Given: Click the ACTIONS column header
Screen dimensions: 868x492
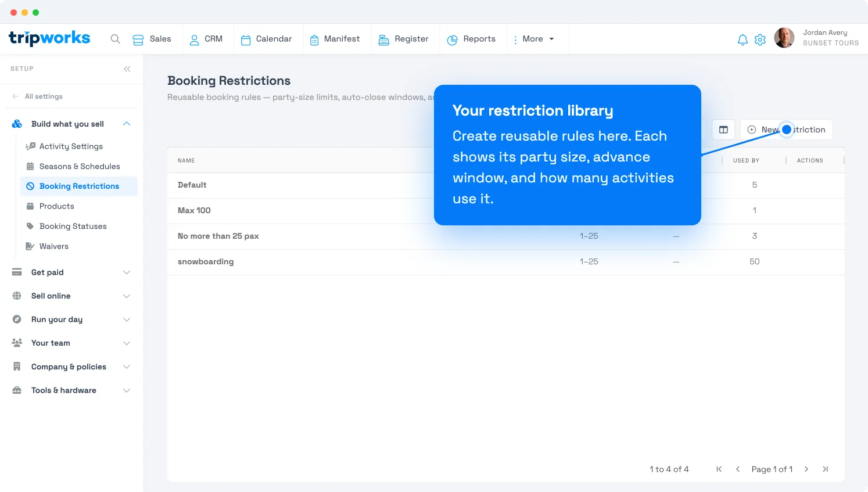Looking at the screenshot, I should click(810, 160).
